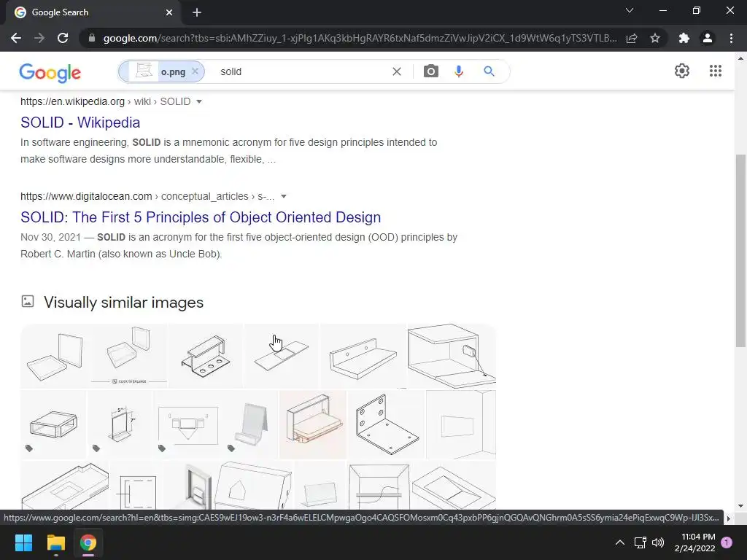Expand Wikipedia result options arrow
This screenshot has height=560, width=747.
point(199,101)
